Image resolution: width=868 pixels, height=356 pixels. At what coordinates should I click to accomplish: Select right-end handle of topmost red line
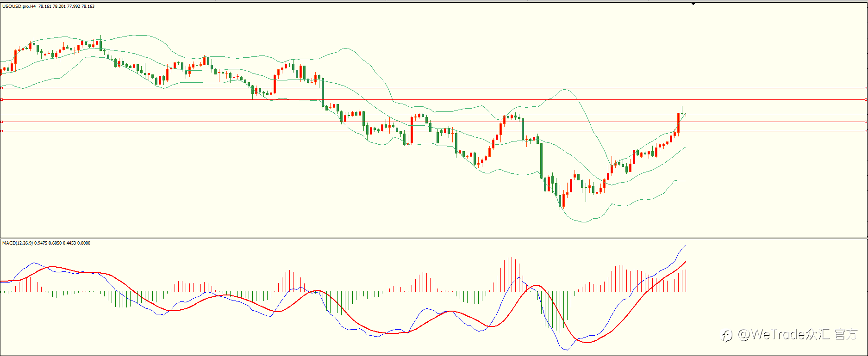coord(866,88)
